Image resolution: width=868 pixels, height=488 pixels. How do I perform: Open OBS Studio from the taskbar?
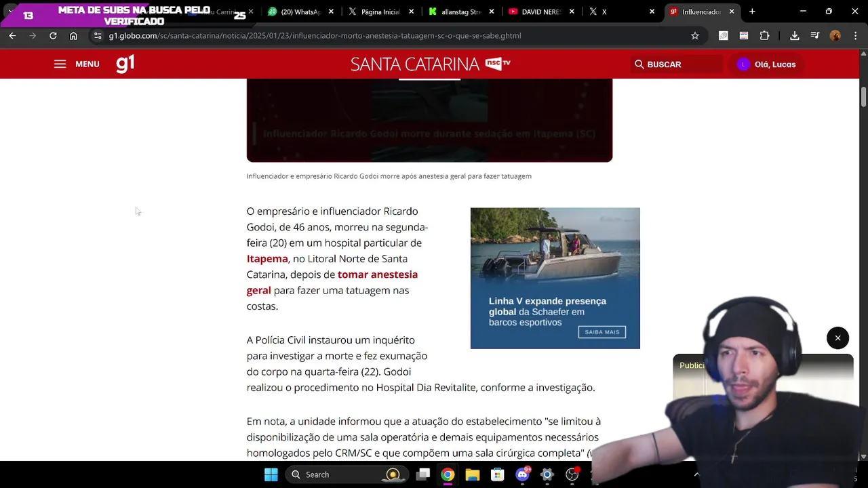point(572,474)
